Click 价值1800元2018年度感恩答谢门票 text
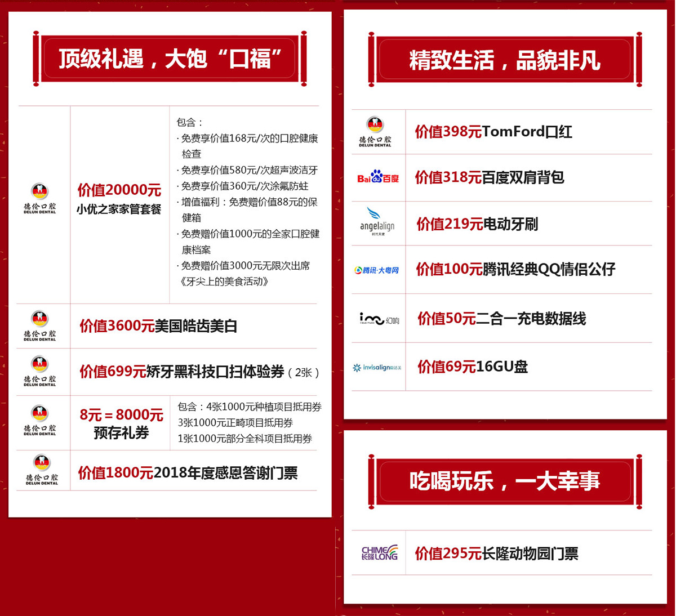The width and height of the screenshot is (676, 616). tap(188, 473)
